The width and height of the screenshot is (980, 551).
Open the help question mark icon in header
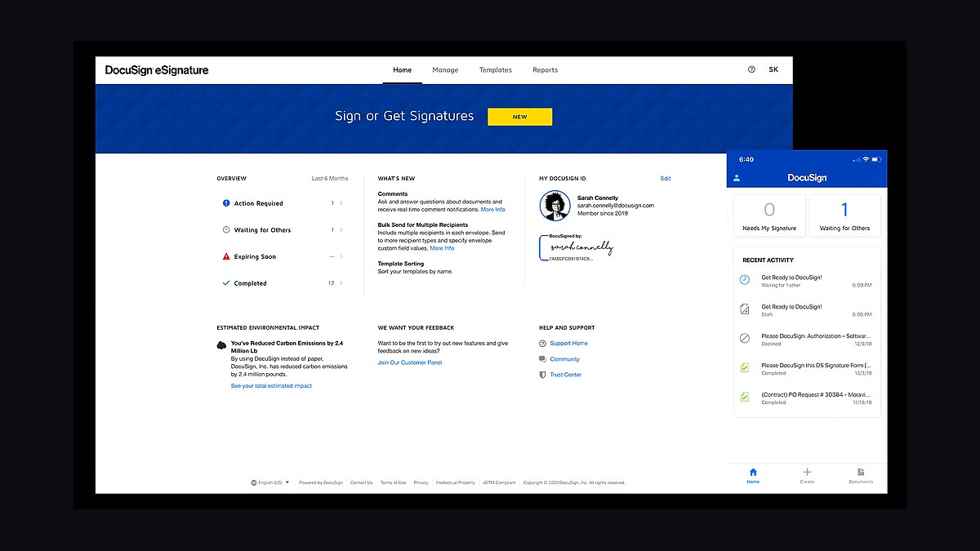tap(751, 69)
